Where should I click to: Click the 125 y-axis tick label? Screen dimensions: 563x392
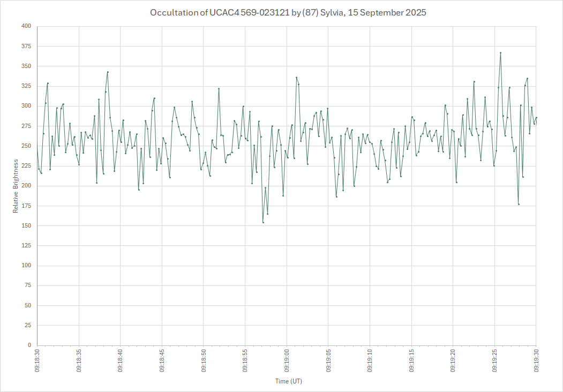point(26,246)
